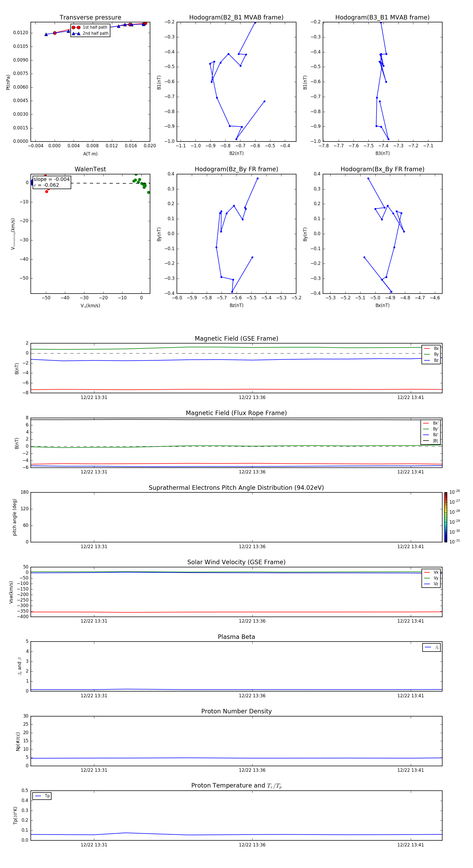
Task: Click the red Vx line in velocity panel
Action: pos(236,612)
